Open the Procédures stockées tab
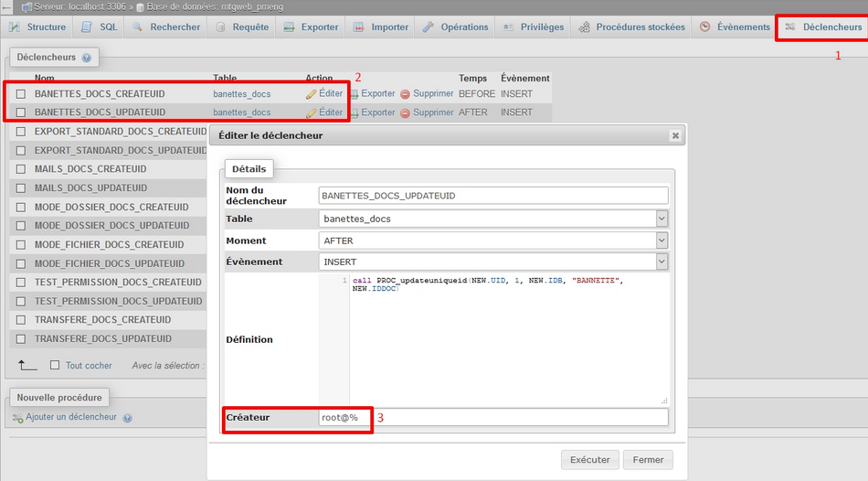 pyautogui.click(x=632, y=27)
